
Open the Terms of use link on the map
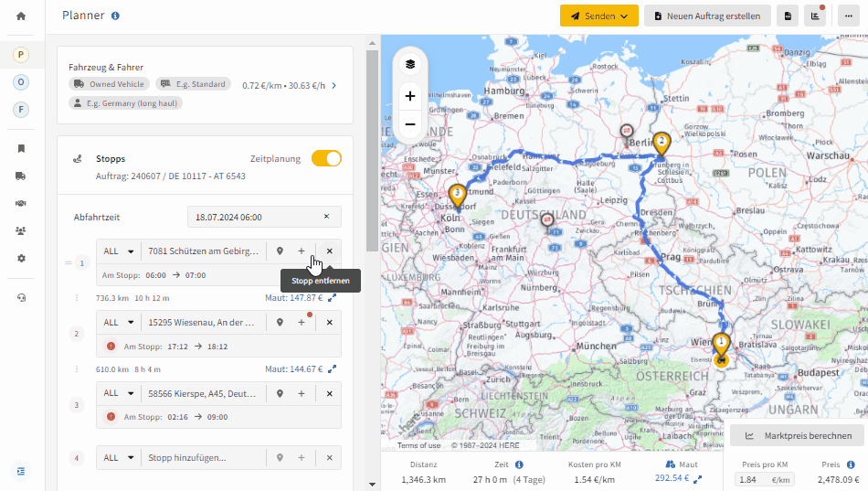tap(418, 445)
